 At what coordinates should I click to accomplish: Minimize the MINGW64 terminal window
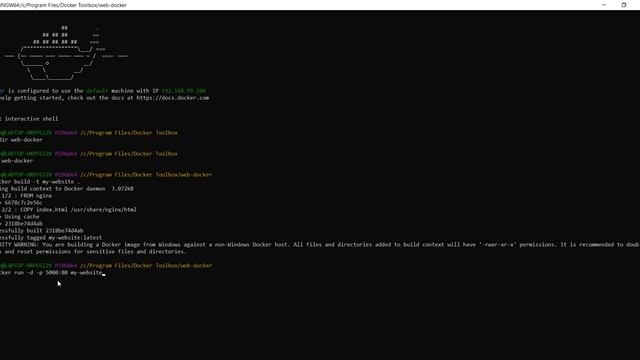(604, 5)
